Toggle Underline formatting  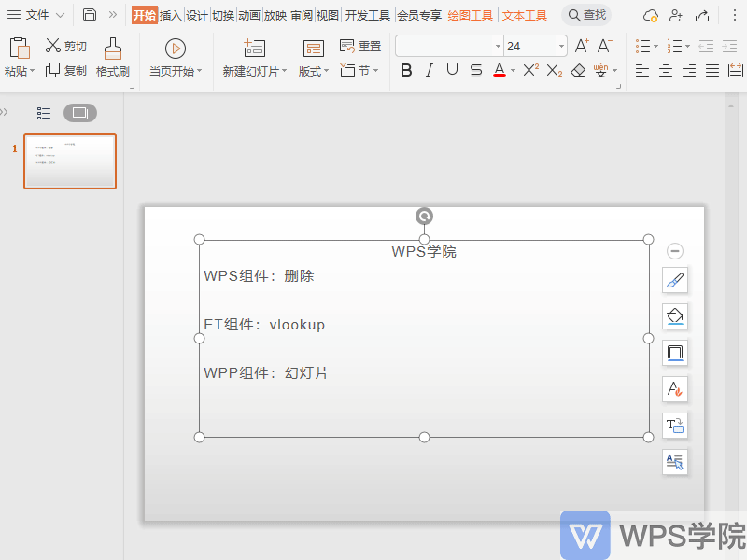pos(452,71)
